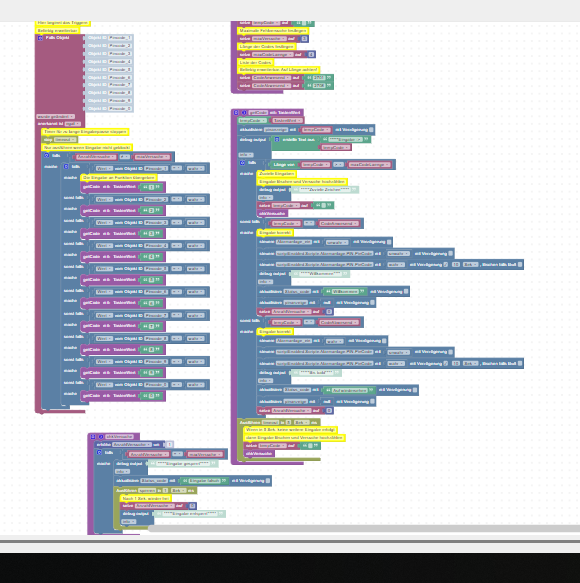Toggle mit Verzögerung on aktualisiere pinanzeige tempCode block
Image resolution: width=580 pixels, height=583 pixels.
point(371,130)
